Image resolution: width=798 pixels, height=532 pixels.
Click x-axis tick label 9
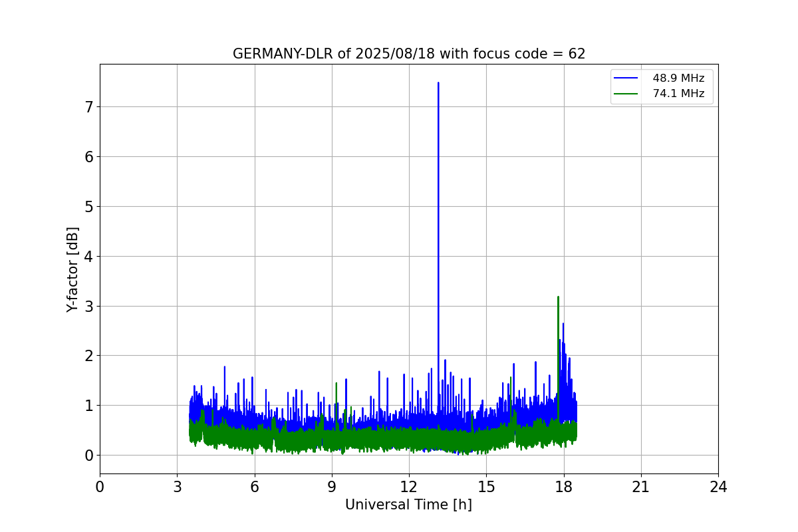pyautogui.click(x=332, y=487)
